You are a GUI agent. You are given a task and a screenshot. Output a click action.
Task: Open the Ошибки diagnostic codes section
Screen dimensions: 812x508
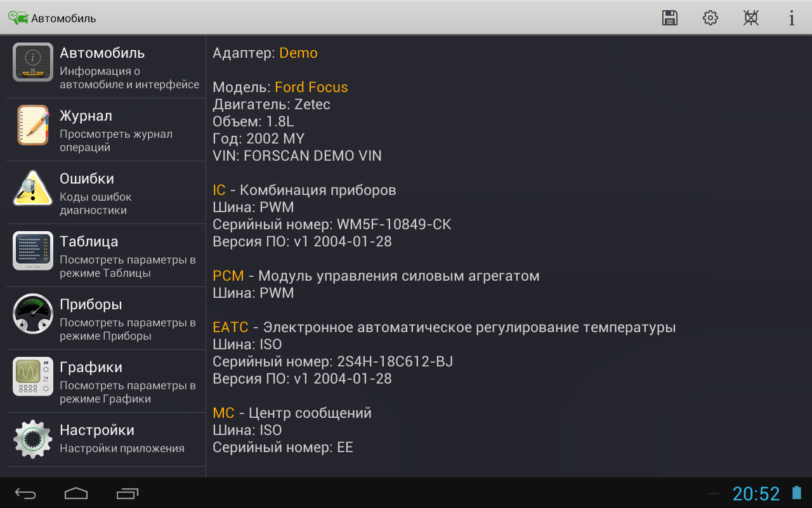tap(106, 192)
